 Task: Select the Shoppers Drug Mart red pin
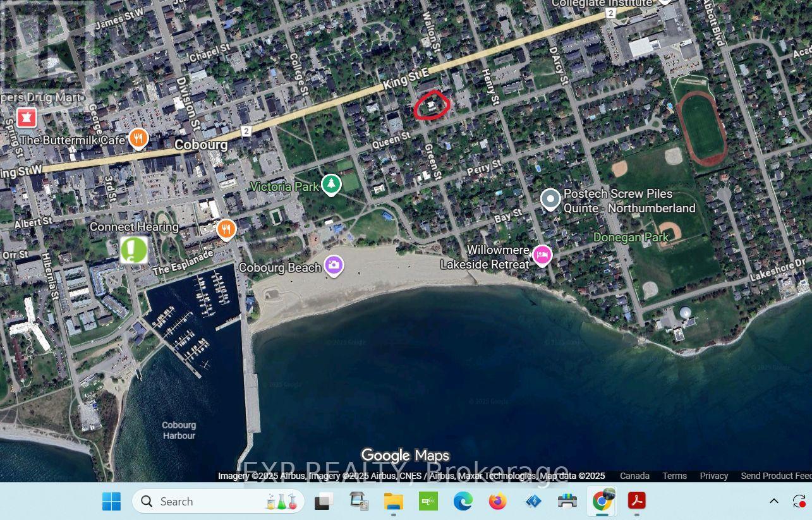[x=26, y=118]
